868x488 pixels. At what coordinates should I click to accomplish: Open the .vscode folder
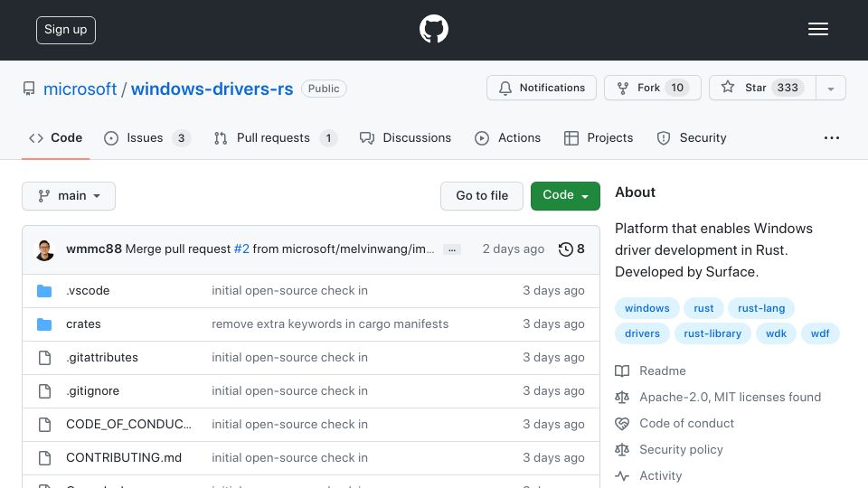(x=88, y=290)
